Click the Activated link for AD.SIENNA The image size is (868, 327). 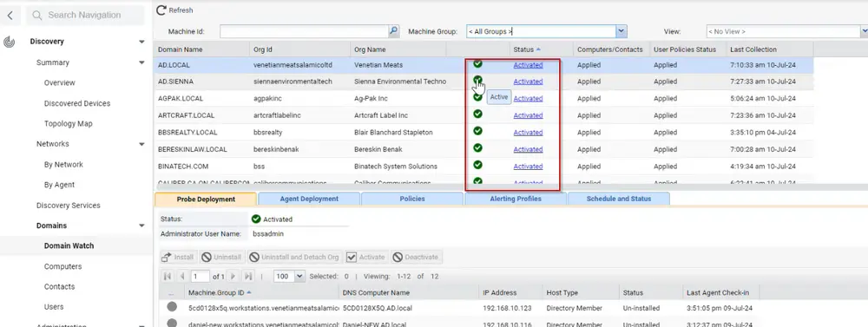coord(528,82)
